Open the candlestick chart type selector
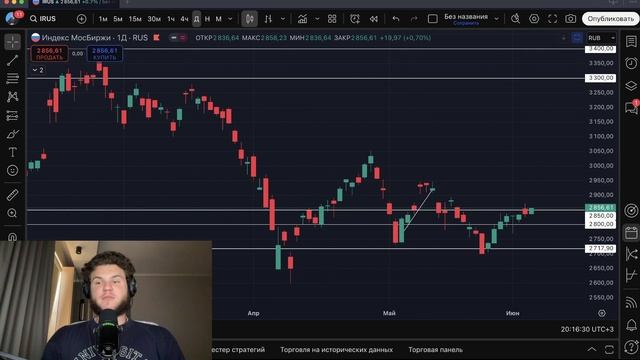Image resolution: width=640 pixels, height=360 pixels. click(x=249, y=19)
